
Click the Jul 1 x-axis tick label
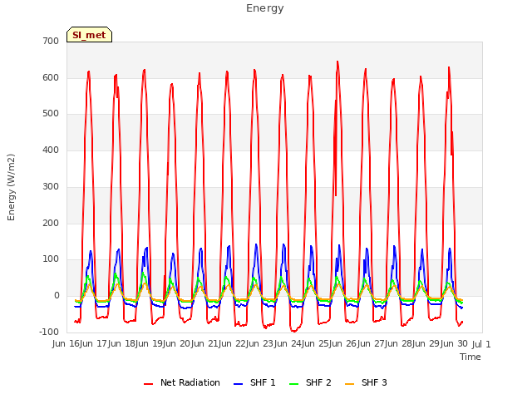(x=481, y=344)
